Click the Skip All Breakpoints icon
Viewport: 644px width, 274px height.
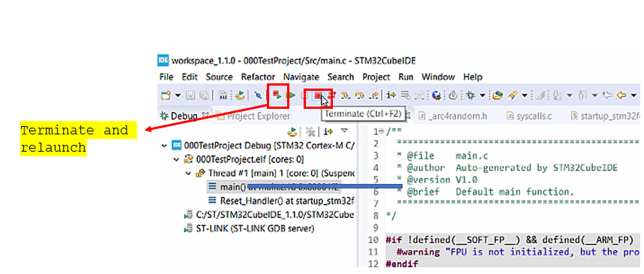pos(258,95)
